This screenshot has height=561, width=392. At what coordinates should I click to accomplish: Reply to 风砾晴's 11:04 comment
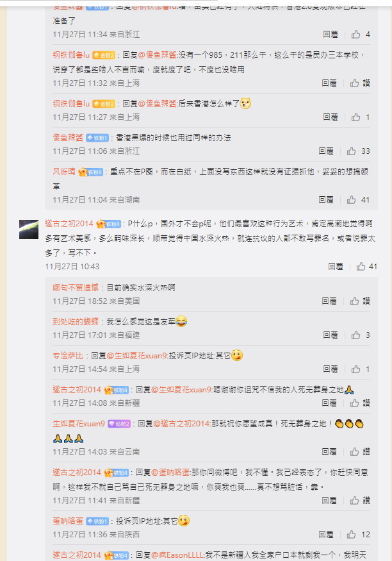[326, 199]
